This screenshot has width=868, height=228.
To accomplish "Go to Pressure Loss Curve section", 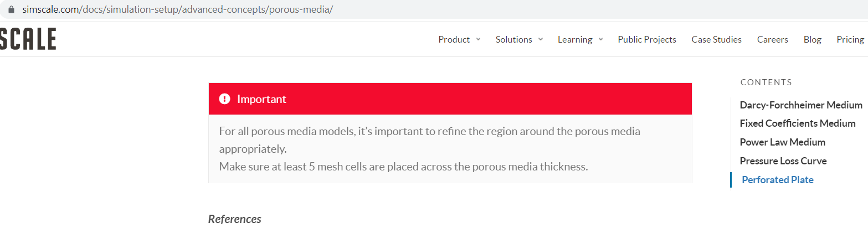I will 783,161.
